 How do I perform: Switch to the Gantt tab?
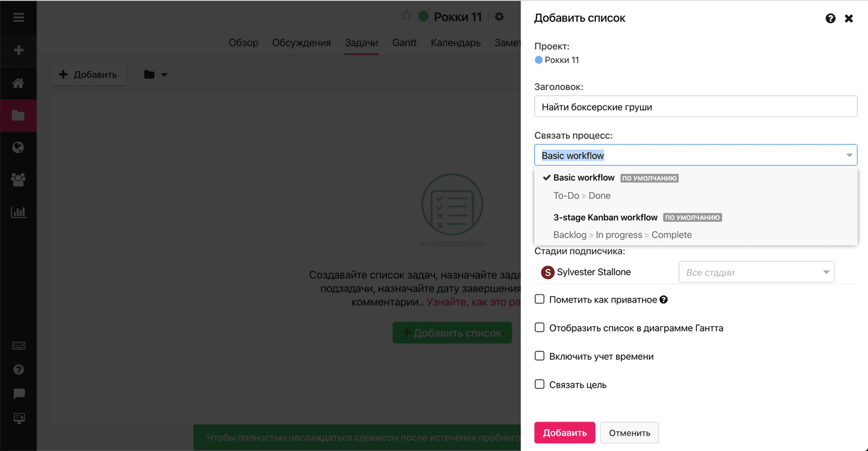tap(405, 42)
